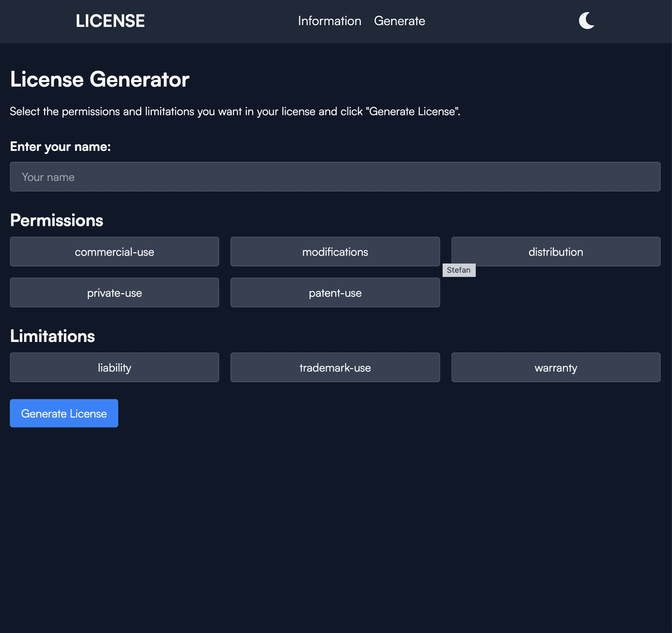Image resolution: width=672 pixels, height=633 pixels.
Task: Pick the patent-use permission option
Action: (x=335, y=293)
